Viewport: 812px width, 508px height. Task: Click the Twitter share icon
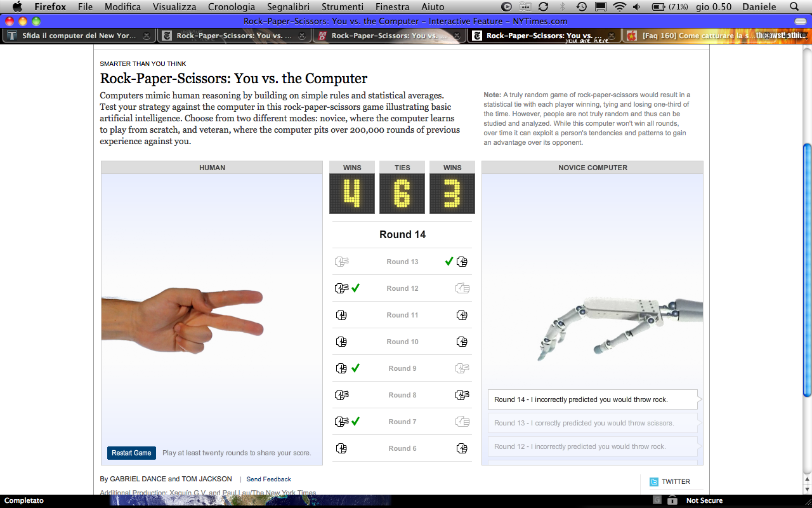pyautogui.click(x=653, y=482)
